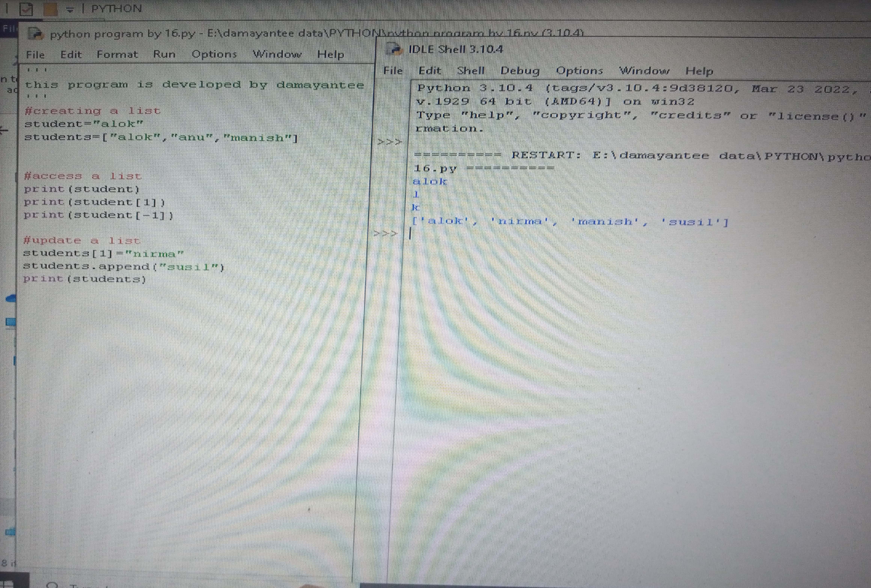The height and width of the screenshot is (588, 871).
Task: Click the Properties checkmark icon in Explorer toolbar
Action: (26, 9)
